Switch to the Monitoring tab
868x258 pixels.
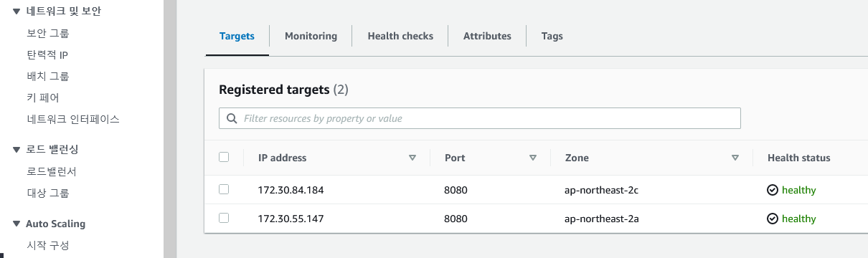(x=311, y=36)
